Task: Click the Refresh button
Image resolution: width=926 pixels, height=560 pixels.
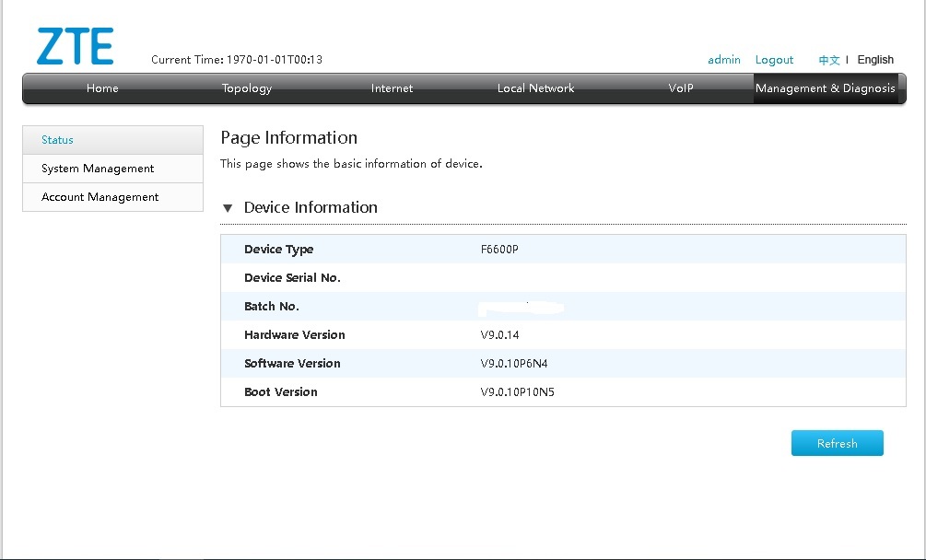Action: tap(837, 443)
